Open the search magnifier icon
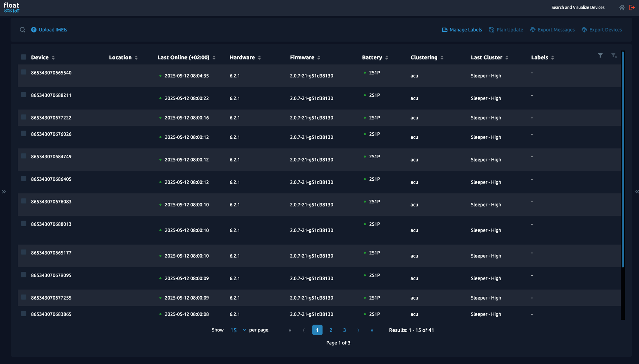 tap(22, 30)
